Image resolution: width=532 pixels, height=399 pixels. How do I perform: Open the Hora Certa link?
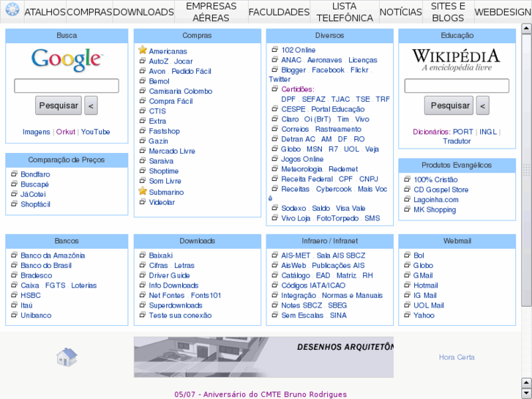pyautogui.click(x=457, y=357)
